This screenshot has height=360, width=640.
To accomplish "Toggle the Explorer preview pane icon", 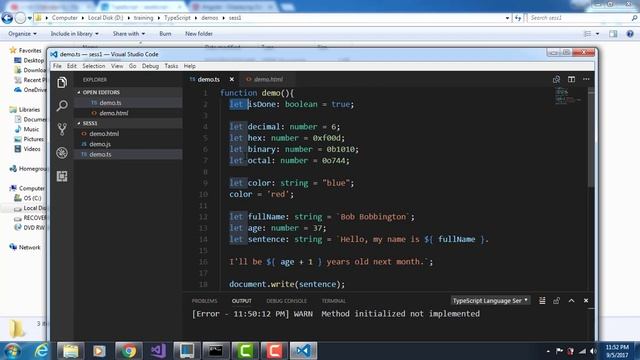I will point(613,34).
